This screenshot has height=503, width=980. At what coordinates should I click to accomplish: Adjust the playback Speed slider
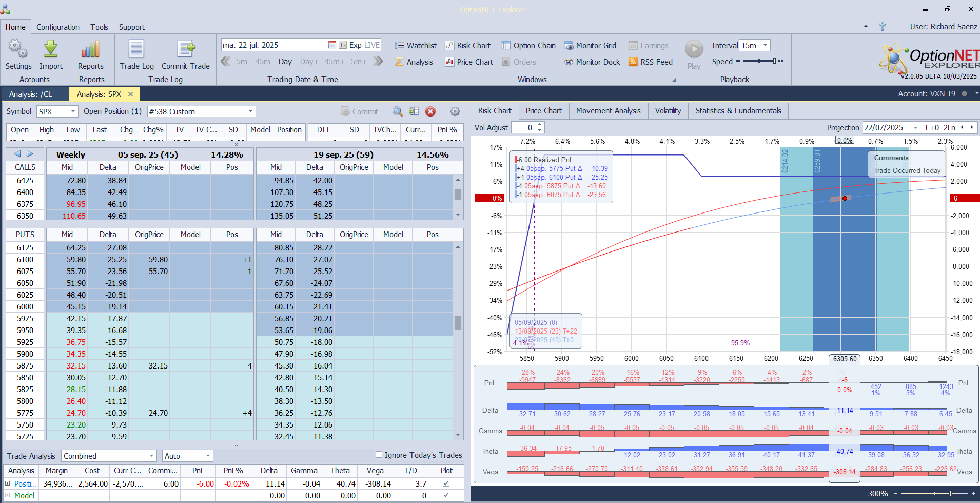click(x=759, y=61)
